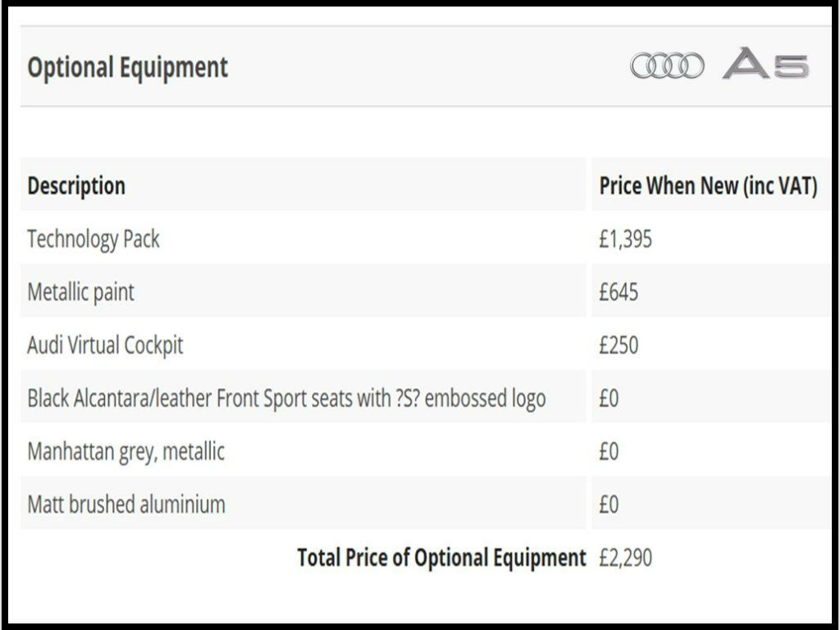This screenshot has height=630, width=840.
Task: Click the Price When New column header
Action: tap(708, 185)
